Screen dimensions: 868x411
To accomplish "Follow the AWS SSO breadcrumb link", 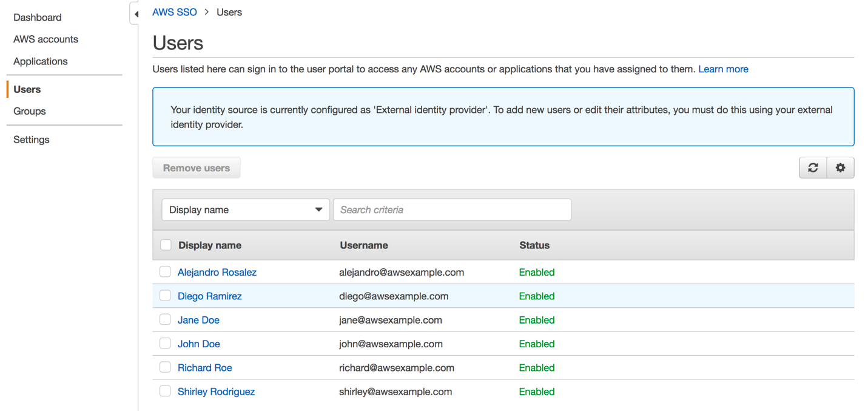I will pyautogui.click(x=175, y=12).
